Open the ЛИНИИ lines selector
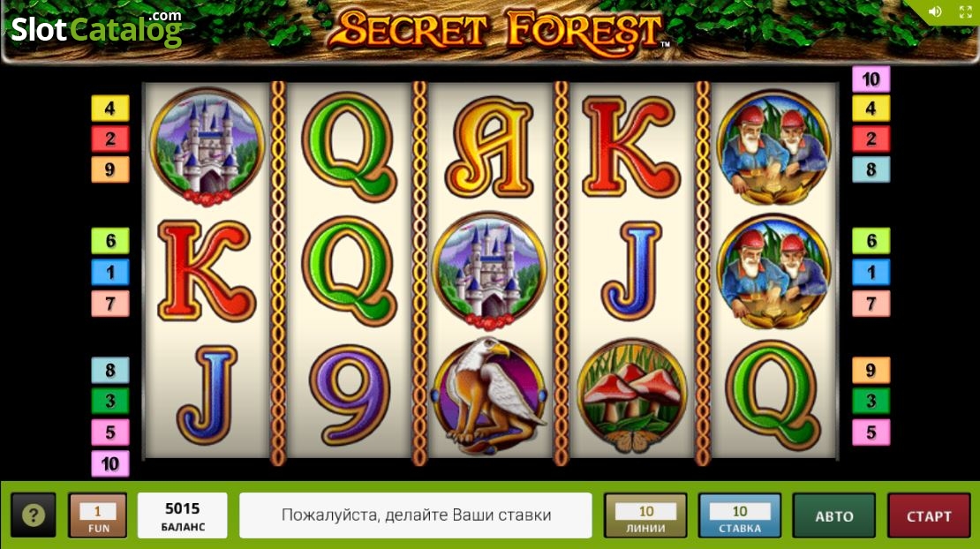The image size is (980, 549). 645,515
